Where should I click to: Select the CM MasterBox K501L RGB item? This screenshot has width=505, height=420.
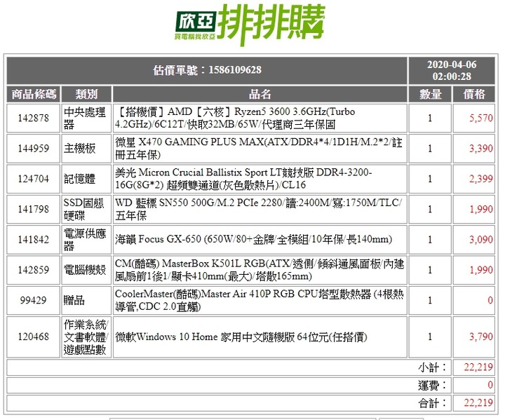[x=260, y=270]
